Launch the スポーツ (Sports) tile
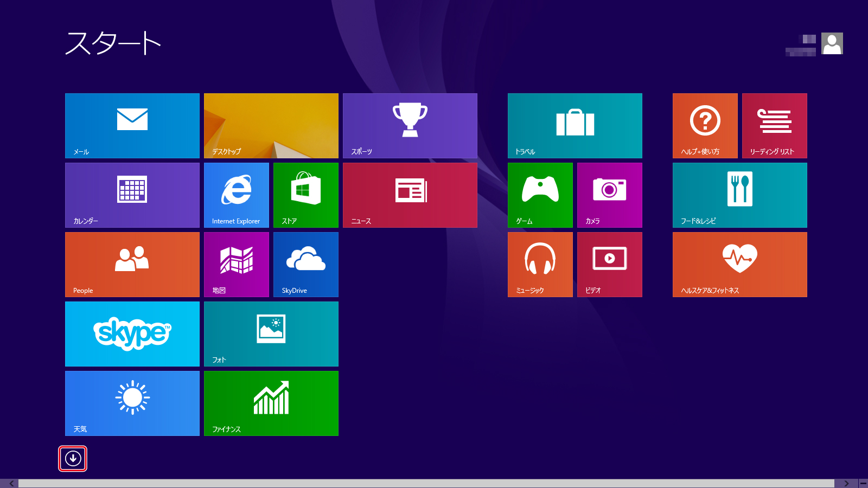Image resolution: width=868 pixels, height=488 pixels. point(410,126)
